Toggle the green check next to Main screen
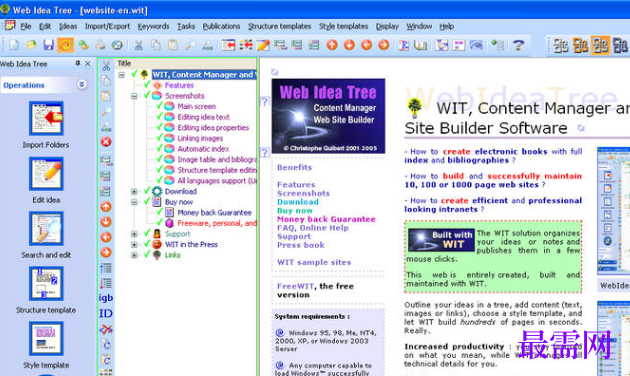Viewport: 630px width, 376px height. pos(160,106)
